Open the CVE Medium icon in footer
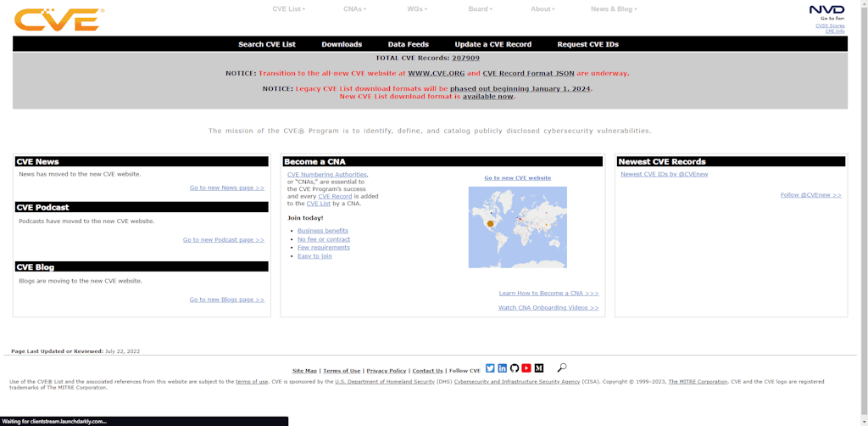This screenshot has height=426, width=868. (538, 368)
